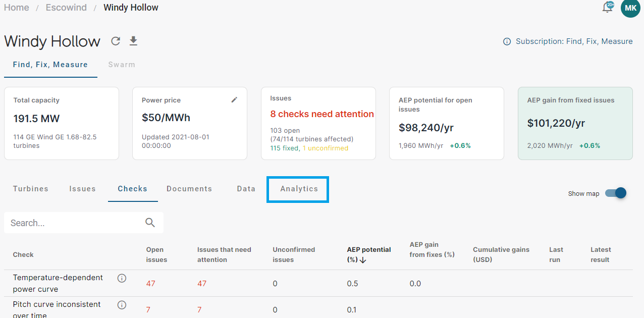The image size is (644, 318).
Task: Show info for Pitch curve inconsistent check
Action: [122, 305]
